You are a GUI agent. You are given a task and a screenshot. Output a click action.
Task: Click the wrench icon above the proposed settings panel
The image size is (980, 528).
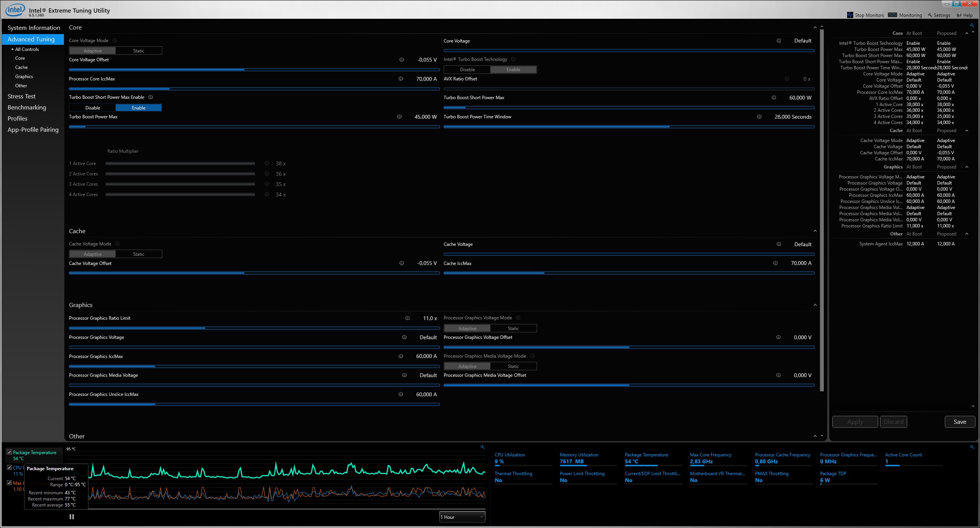(972, 26)
